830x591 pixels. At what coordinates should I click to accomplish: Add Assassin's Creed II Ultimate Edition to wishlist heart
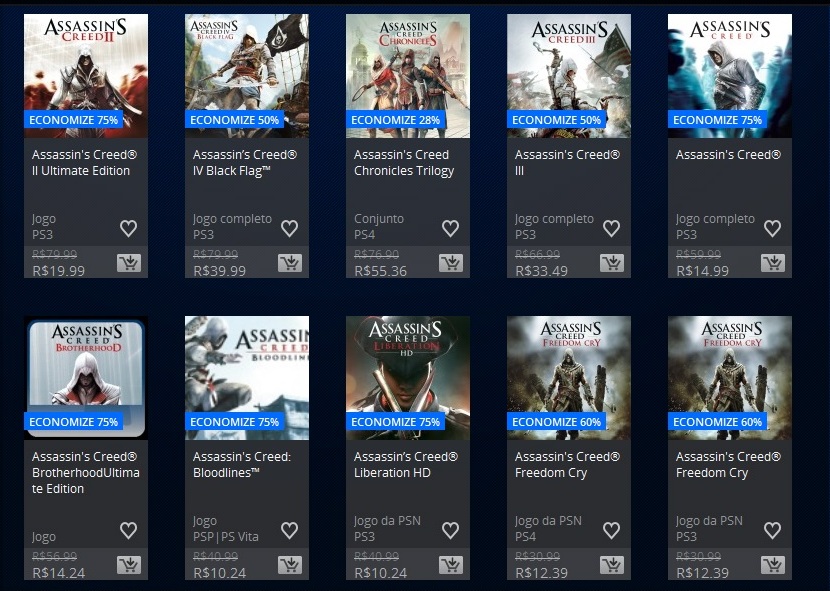[129, 228]
